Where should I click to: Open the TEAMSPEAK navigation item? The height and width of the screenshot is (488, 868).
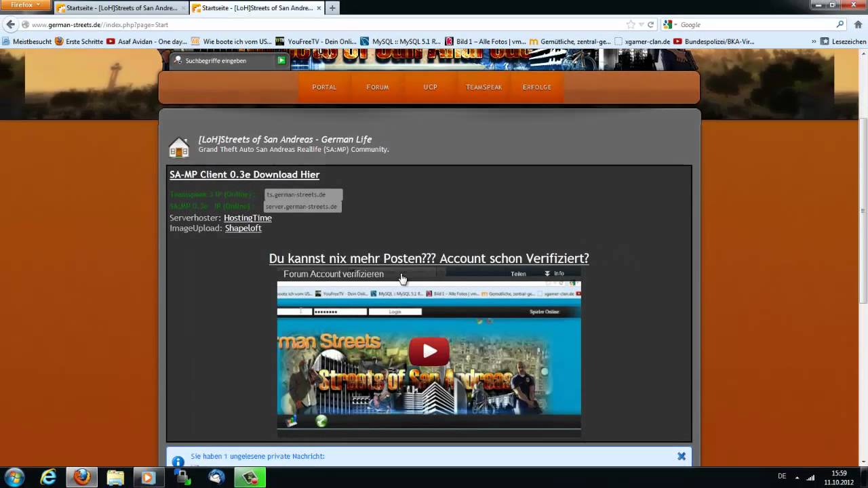coord(484,87)
